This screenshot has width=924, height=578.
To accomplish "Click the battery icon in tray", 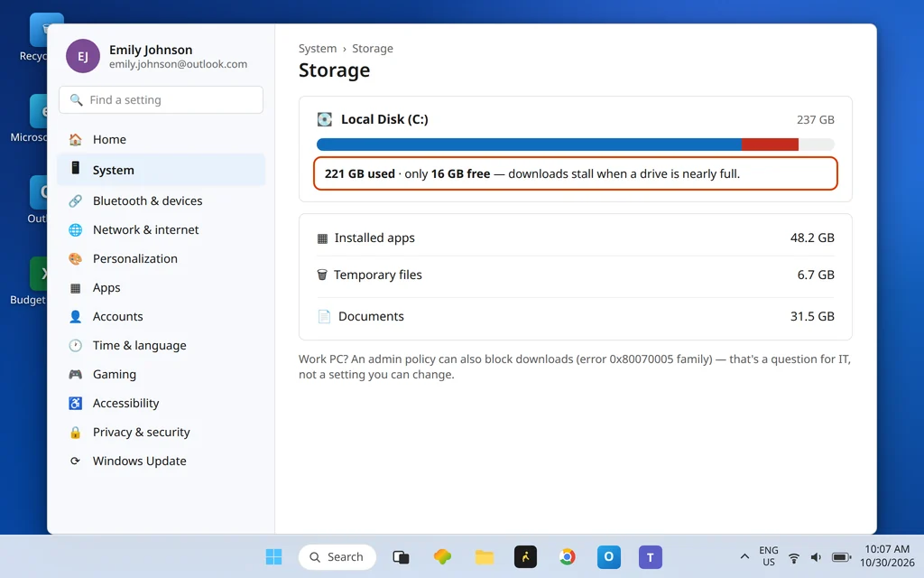I will (x=842, y=557).
